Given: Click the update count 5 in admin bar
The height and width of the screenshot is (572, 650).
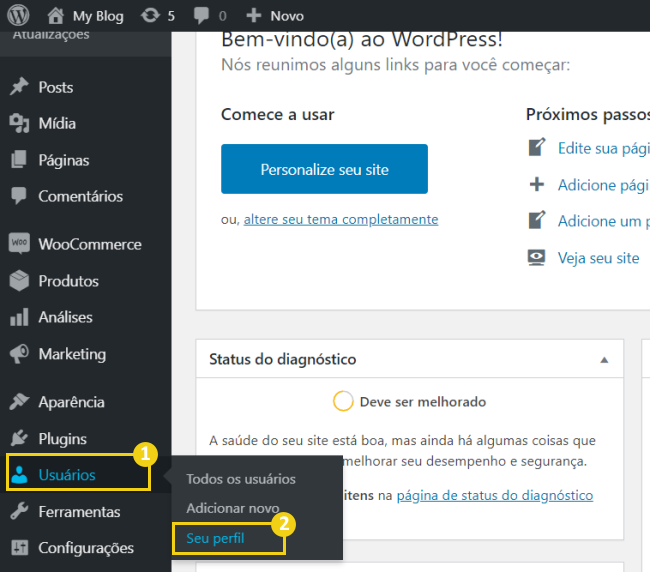Looking at the screenshot, I should click(171, 16).
